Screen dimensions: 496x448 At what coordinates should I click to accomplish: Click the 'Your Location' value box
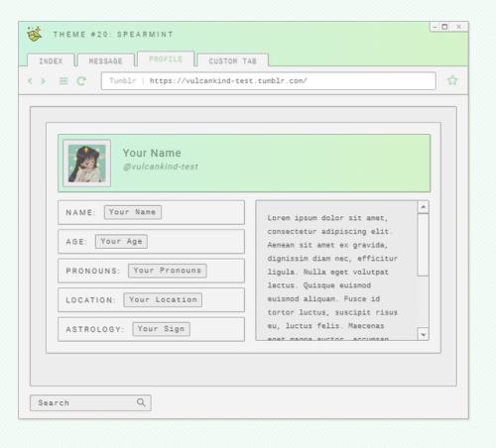click(x=163, y=299)
